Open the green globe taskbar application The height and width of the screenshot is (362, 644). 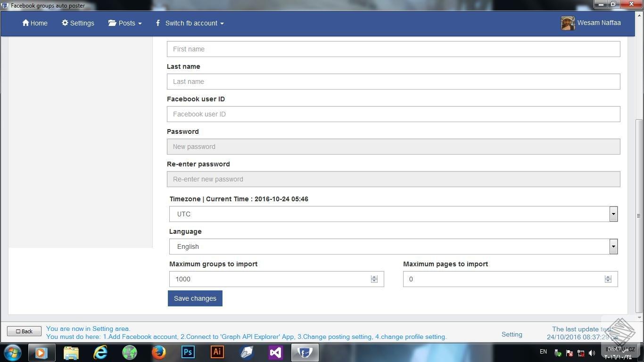pos(130,353)
